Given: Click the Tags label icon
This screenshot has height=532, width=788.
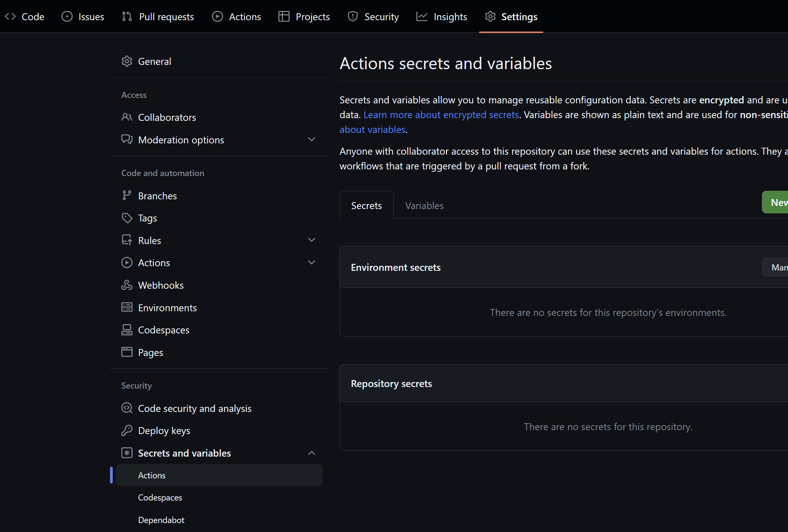Looking at the screenshot, I should tap(127, 218).
